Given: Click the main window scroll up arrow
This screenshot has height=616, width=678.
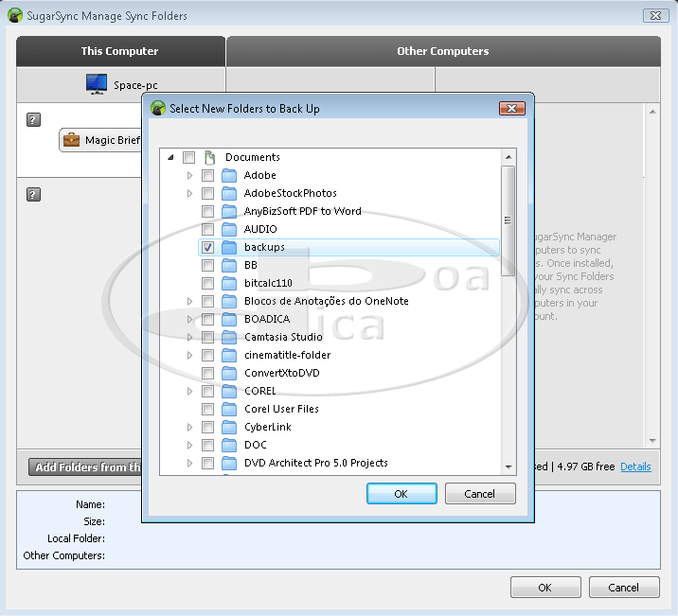Looking at the screenshot, I should click(x=652, y=112).
